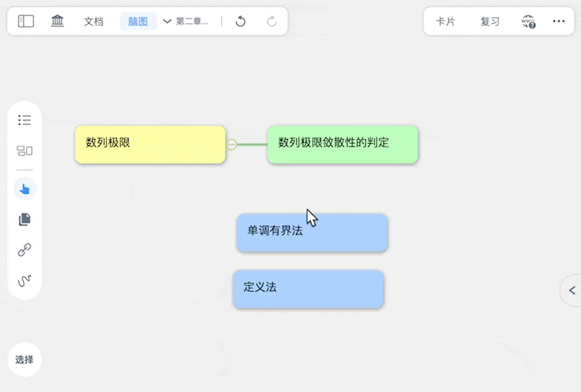Select the freehand scribble tool
This screenshot has width=581, height=392.
pyautogui.click(x=25, y=281)
